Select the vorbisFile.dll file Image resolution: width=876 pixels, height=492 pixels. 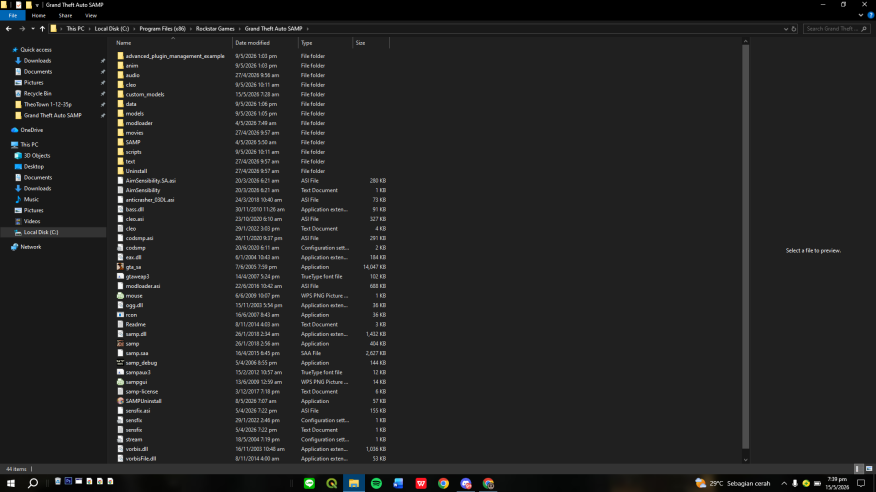[141, 458]
